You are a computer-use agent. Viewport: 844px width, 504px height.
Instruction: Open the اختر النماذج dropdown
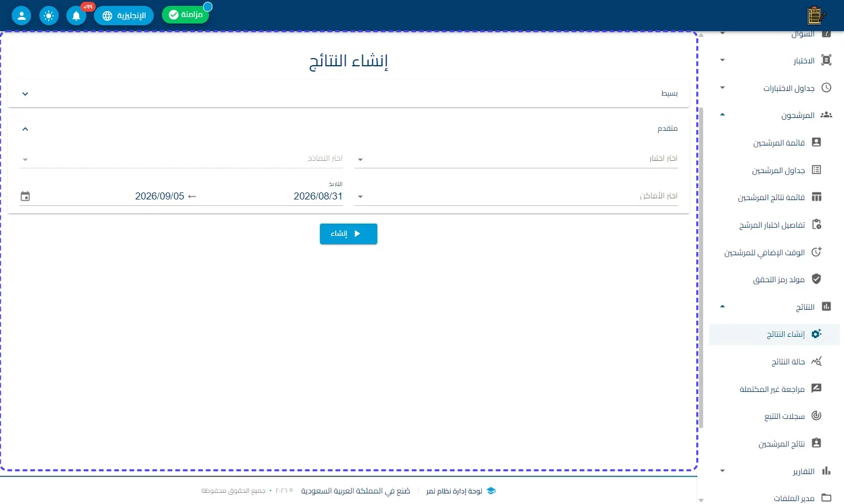tap(181, 158)
